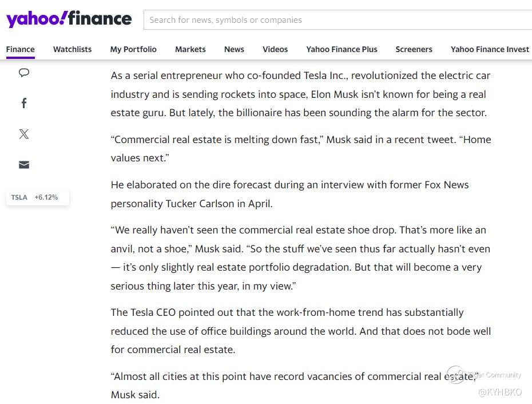Image resolution: width=532 pixels, height=404 pixels.
Task: Select the Finance tab
Action: [20, 49]
